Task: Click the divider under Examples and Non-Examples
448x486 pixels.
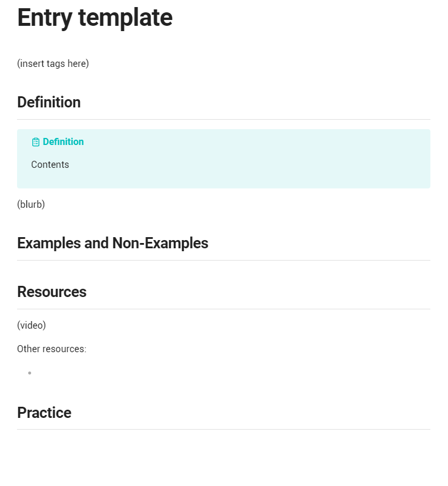Action: (224, 261)
